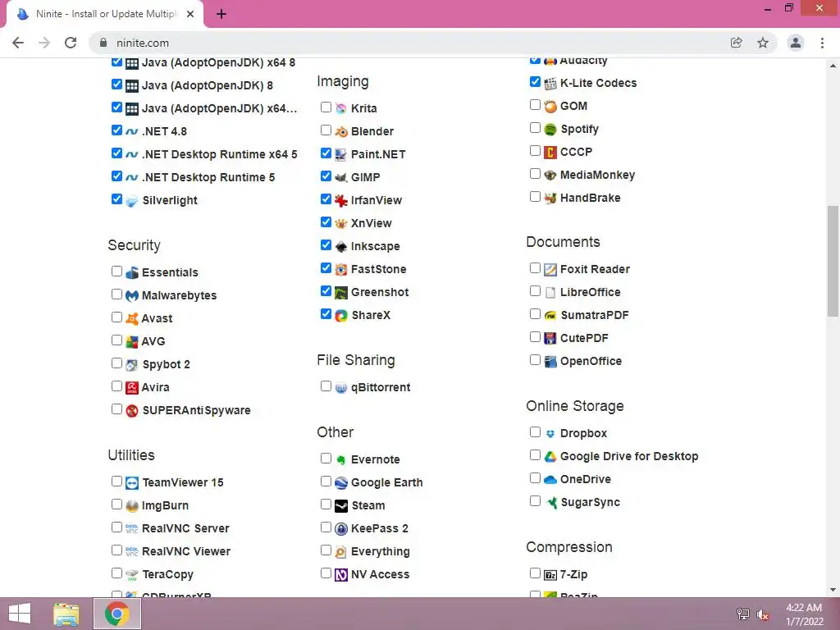Click the Google Drive for Desktop icon
840x630 pixels.
pyautogui.click(x=550, y=456)
